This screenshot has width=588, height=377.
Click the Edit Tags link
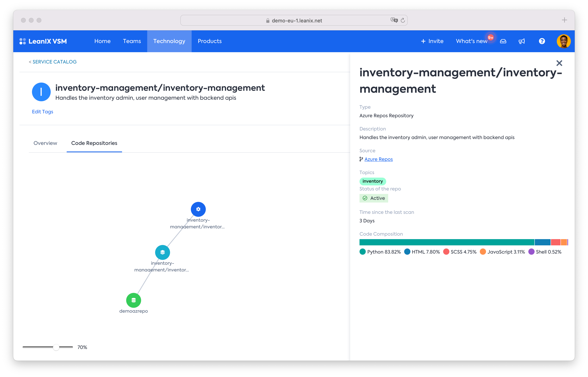coord(42,112)
